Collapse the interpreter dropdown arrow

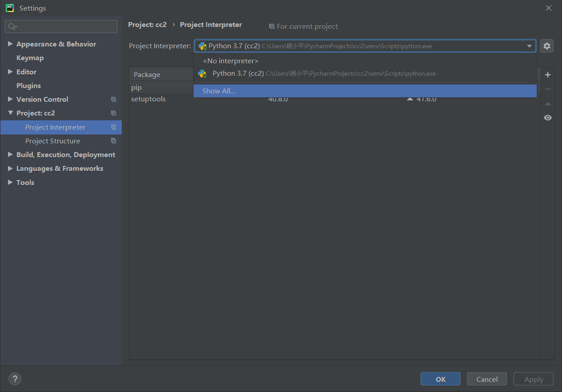[529, 46]
